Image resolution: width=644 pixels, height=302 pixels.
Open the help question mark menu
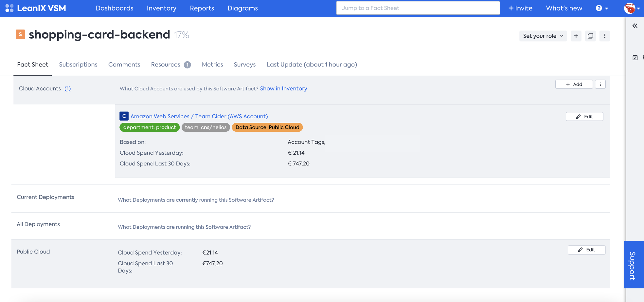click(x=602, y=8)
